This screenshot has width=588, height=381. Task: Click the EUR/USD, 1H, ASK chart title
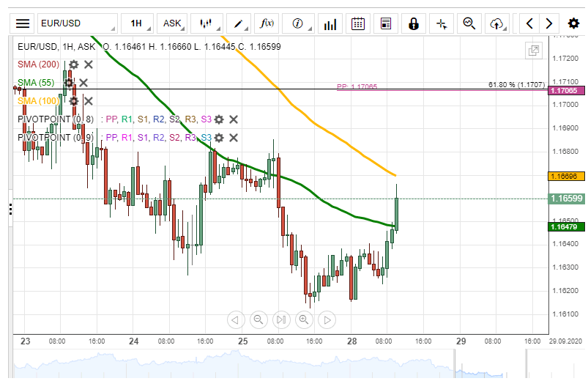[56, 47]
